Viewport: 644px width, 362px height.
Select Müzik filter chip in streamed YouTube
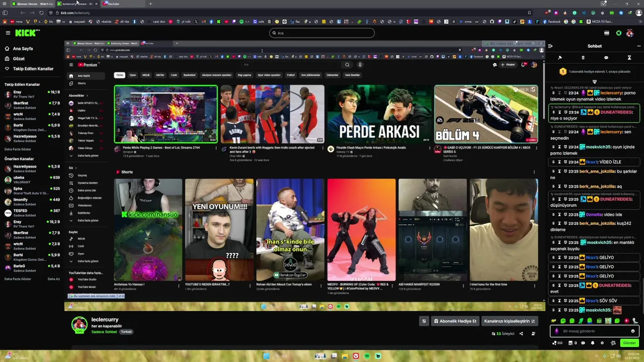[x=146, y=75]
